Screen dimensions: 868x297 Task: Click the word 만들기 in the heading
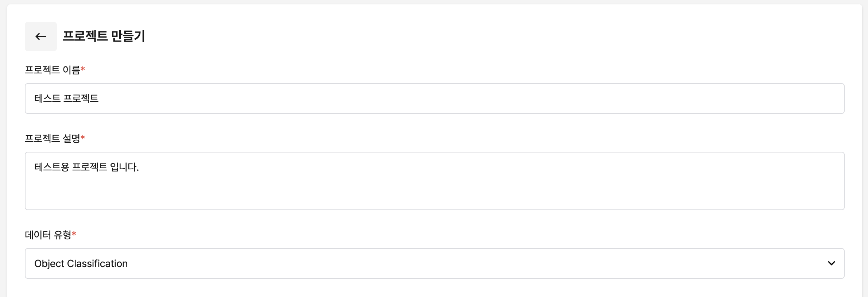pos(128,36)
